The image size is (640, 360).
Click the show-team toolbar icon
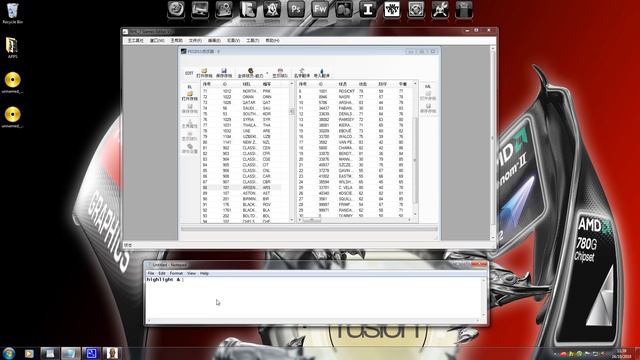[x=280, y=73]
